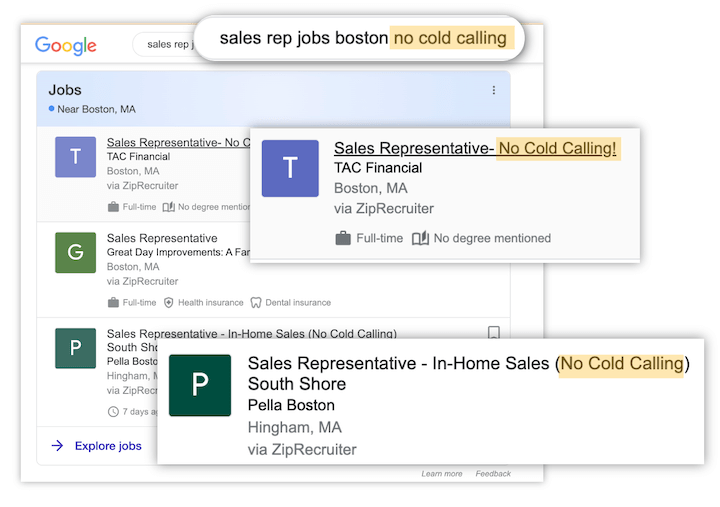
Task: Click the large purple T logo in callout
Action: [x=290, y=168]
